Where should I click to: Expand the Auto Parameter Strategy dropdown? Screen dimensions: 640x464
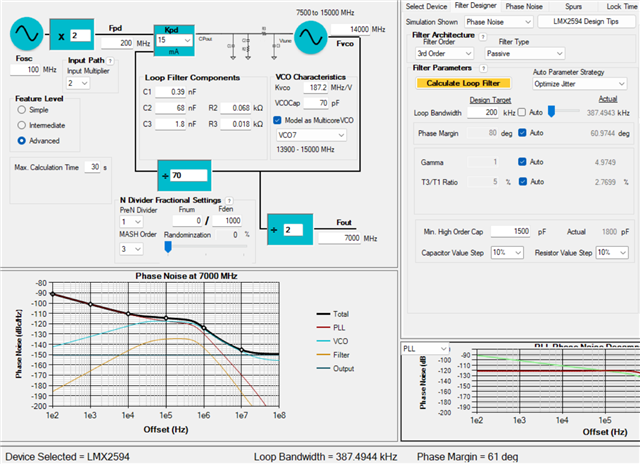pyautogui.click(x=580, y=84)
